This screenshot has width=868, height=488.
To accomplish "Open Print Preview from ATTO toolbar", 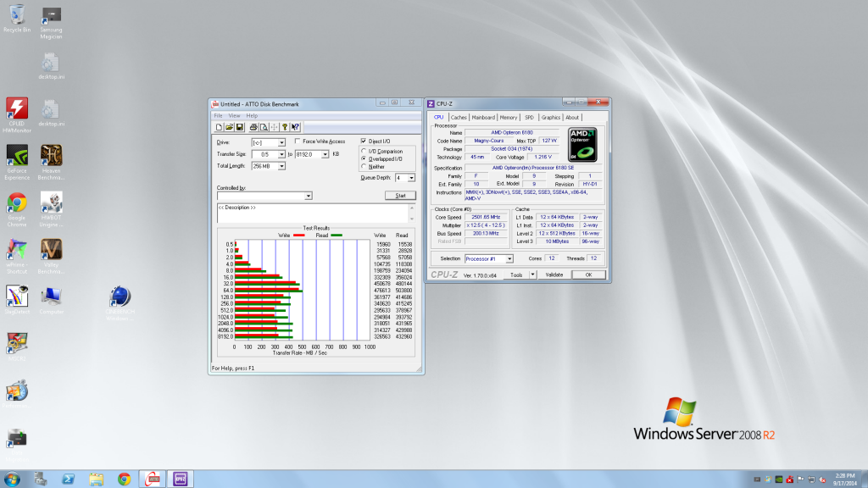I will pos(264,127).
